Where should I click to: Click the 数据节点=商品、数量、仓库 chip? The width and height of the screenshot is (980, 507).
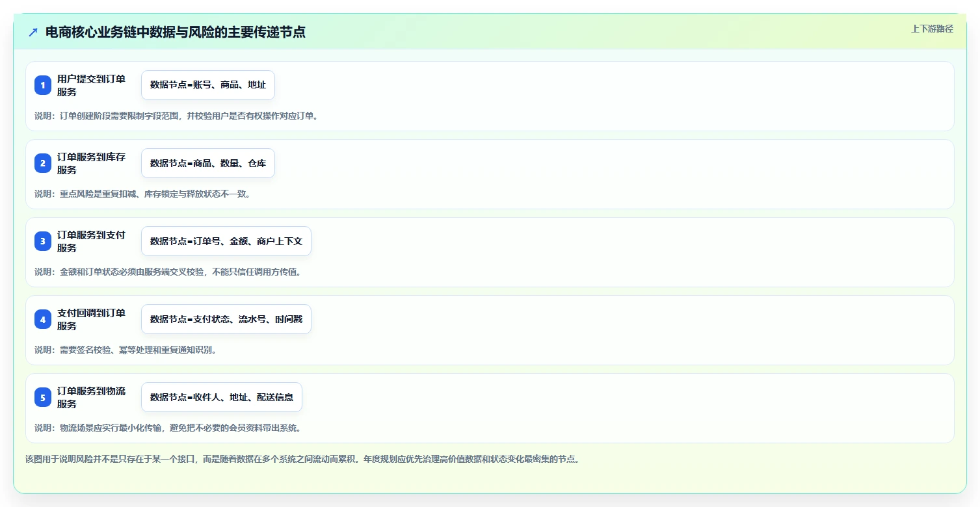pyautogui.click(x=208, y=163)
